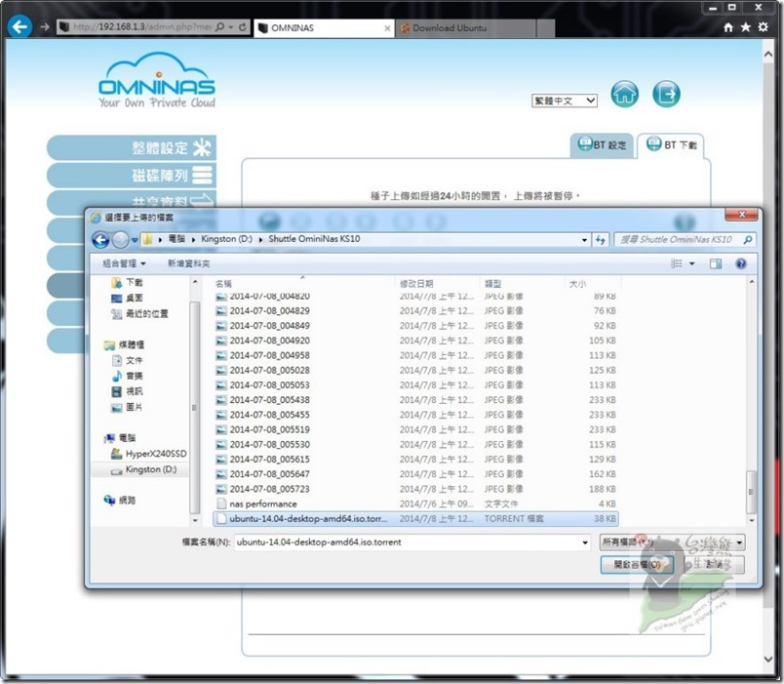Image resolution: width=784 pixels, height=684 pixels.
Task: Log out using the OMNINAS exit icon
Action: [666, 94]
